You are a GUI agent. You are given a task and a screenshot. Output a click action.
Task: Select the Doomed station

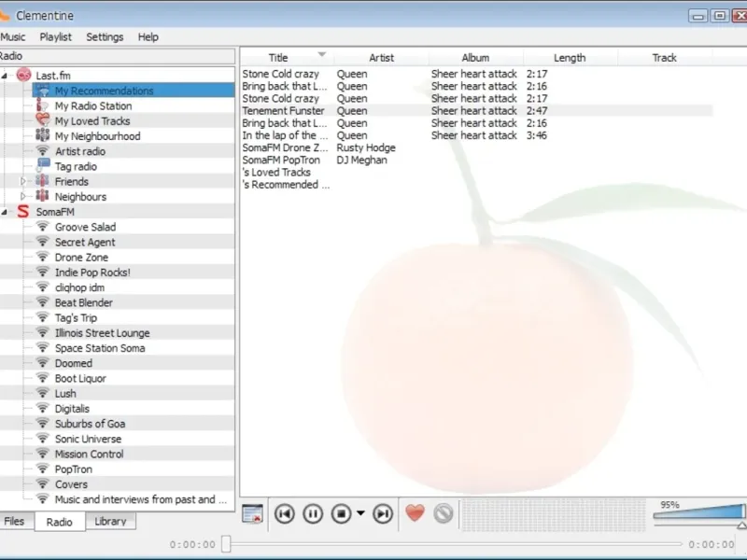click(74, 363)
